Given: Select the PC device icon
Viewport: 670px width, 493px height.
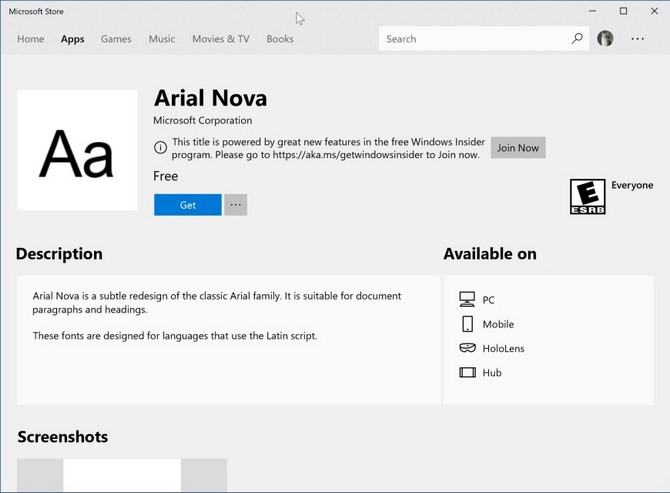Looking at the screenshot, I should coord(467,299).
